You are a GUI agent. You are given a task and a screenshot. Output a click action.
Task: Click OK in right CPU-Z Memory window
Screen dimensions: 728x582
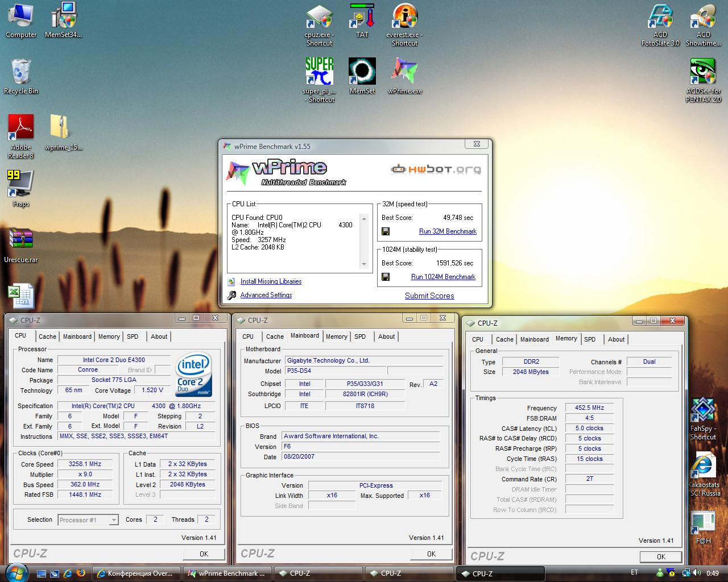pos(661,556)
